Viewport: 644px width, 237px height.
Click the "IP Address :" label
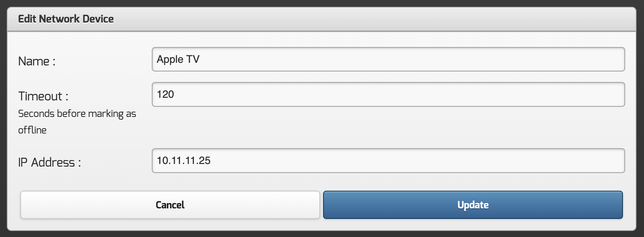pos(50,163)
